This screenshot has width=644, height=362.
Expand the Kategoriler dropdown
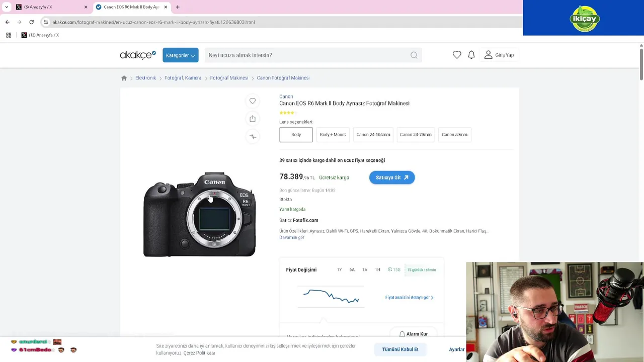[x=180, y=55]
